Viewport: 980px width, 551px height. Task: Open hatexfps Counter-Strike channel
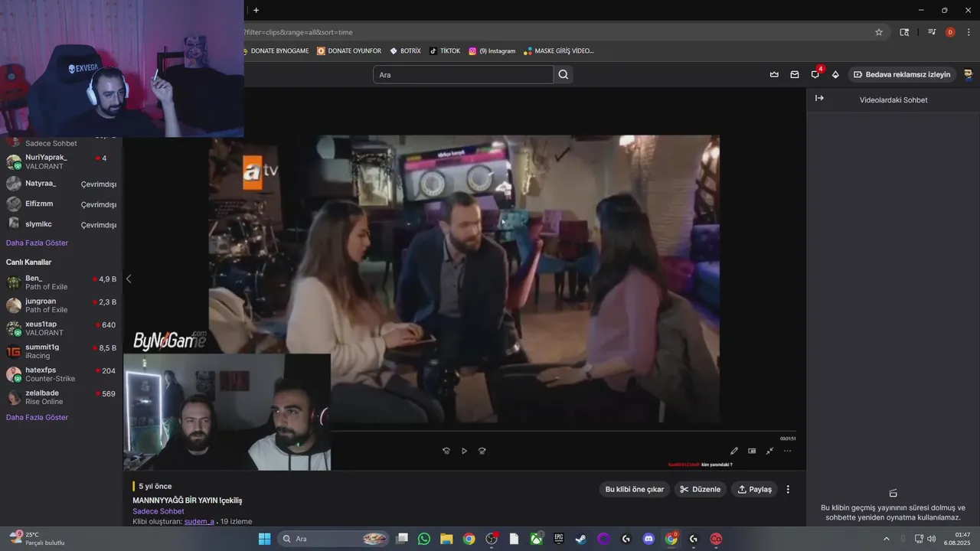(x=61, y=374)
